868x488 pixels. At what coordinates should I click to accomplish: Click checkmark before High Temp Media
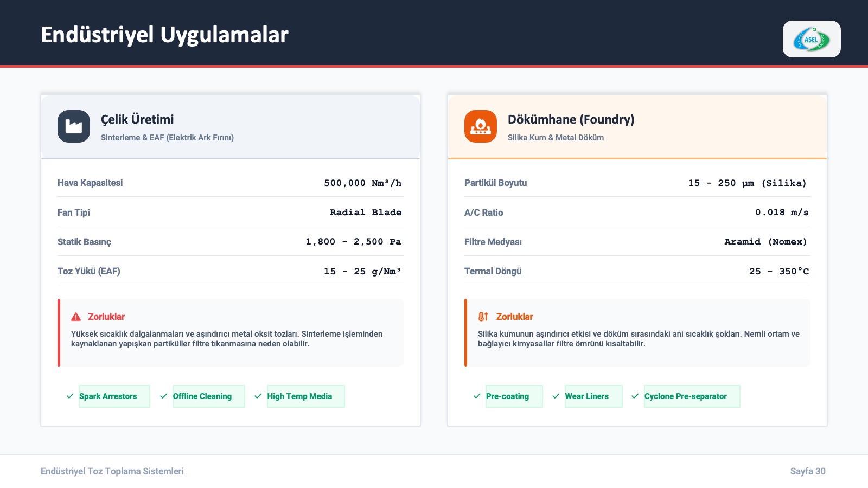(x=258, y=396)
